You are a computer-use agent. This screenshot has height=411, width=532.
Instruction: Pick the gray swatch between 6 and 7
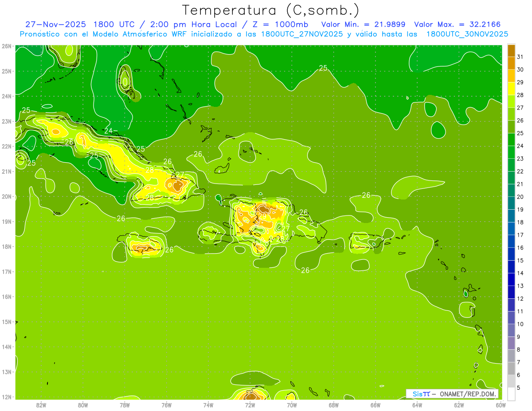(511, 368)
